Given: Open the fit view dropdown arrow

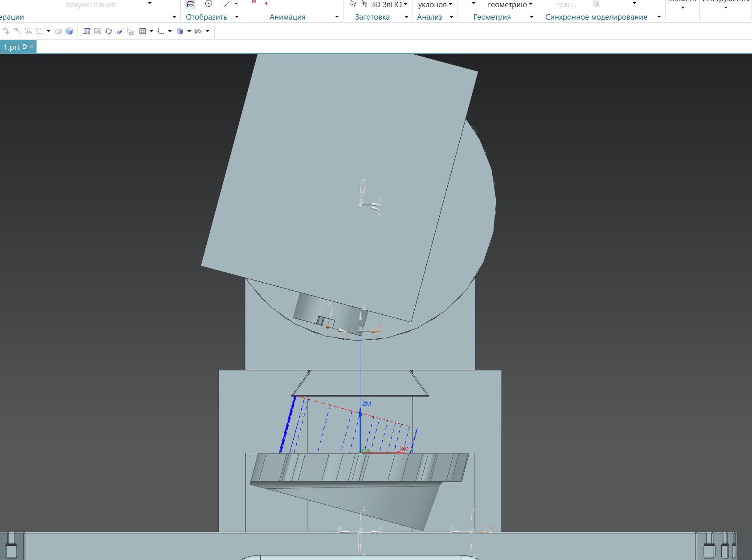Looking at the screenshot, I should point(151,31).
